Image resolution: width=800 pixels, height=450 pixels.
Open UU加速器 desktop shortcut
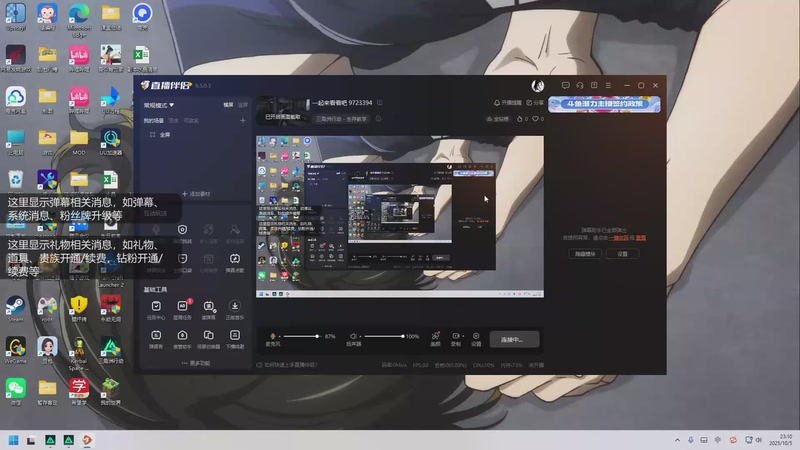[x=110, y=142]
